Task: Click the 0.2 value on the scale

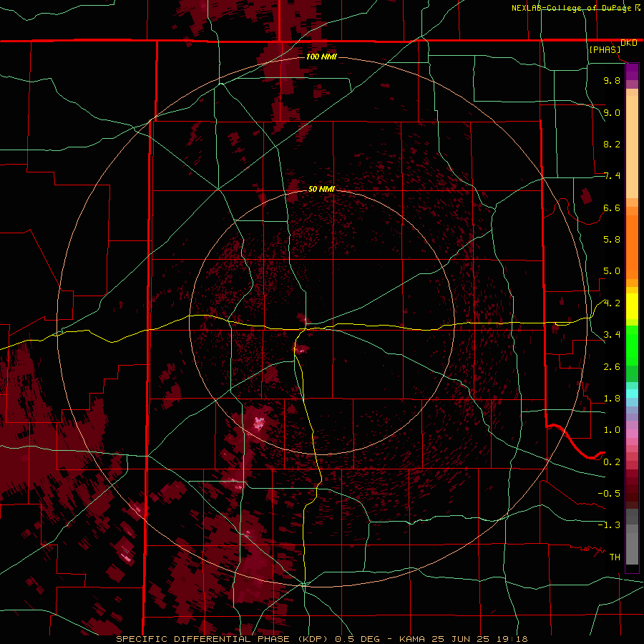Action: 612,462
